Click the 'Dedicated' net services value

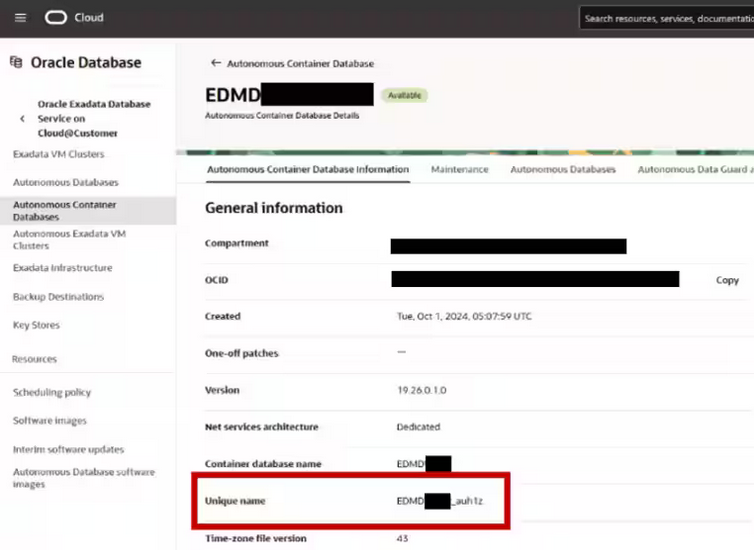(418, 427)
